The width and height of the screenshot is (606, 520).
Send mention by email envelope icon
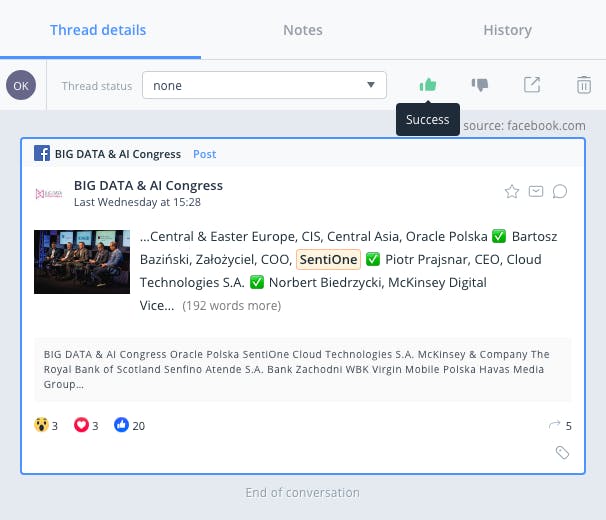[x=536, y=191]
